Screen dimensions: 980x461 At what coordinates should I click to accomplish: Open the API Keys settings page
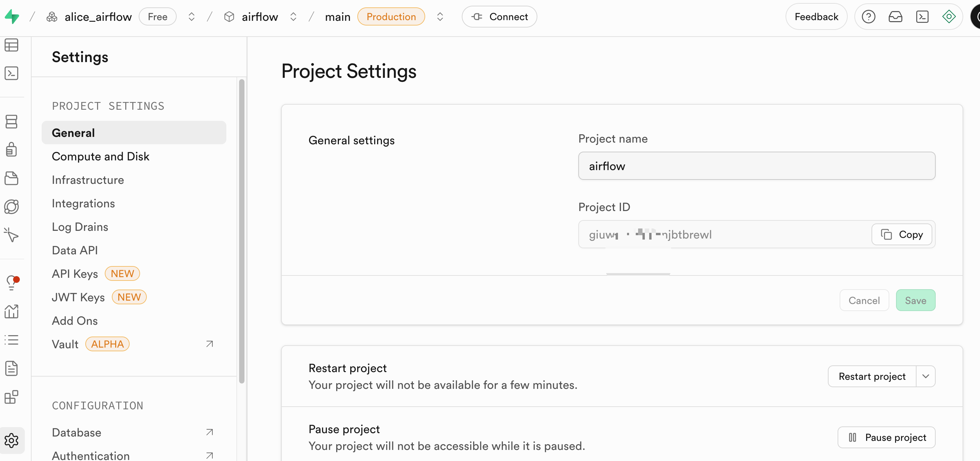[75, 274]
